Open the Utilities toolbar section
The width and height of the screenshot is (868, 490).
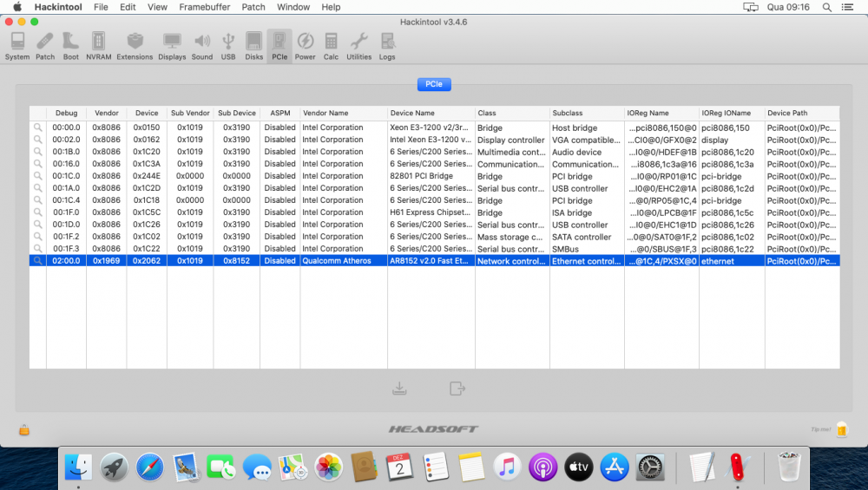pos(358,47)
